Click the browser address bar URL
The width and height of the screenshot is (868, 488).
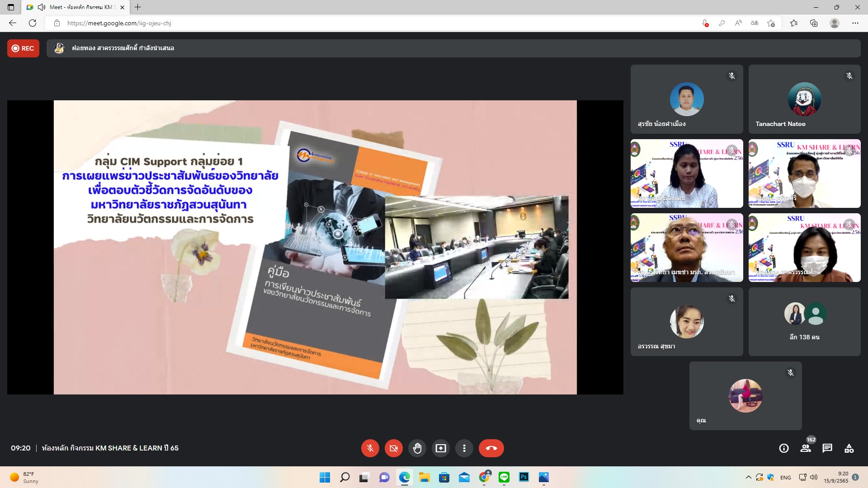tap(119, 23)
